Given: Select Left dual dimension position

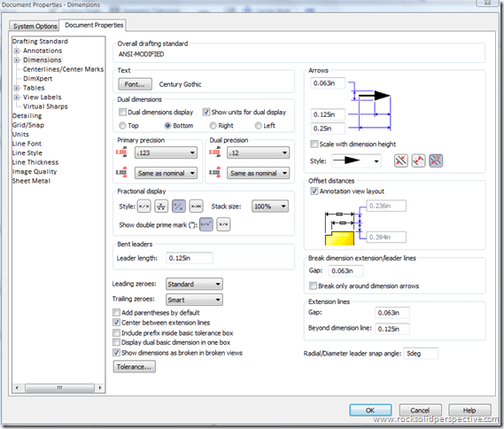Looking at the screenshot, I should click(258, 125).
